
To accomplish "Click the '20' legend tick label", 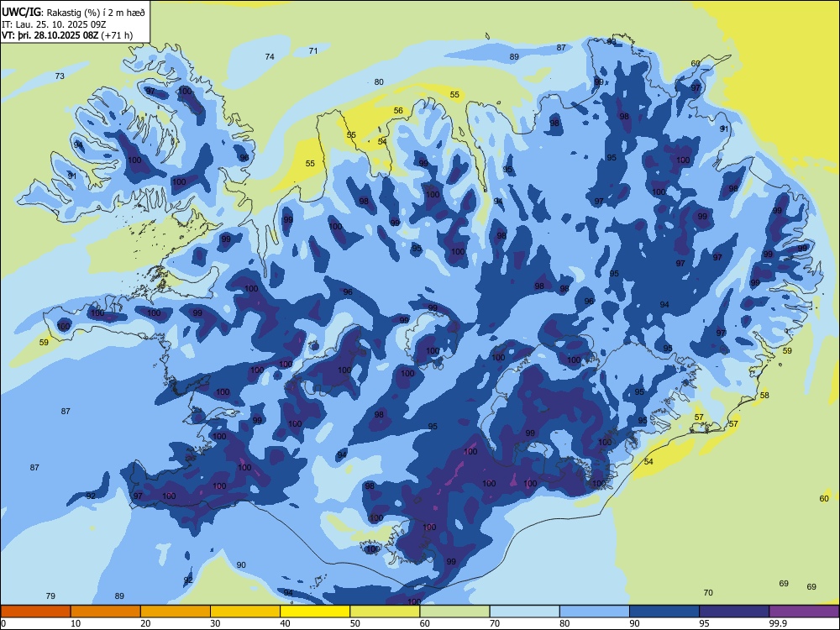I will pyautogui.click(x=145, y=623).
